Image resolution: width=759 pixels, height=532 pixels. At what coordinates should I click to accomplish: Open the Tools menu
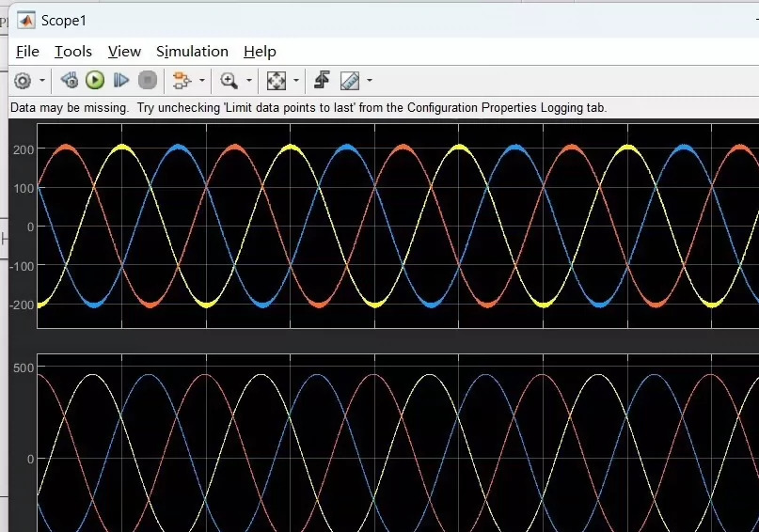[x=73, y=52]
